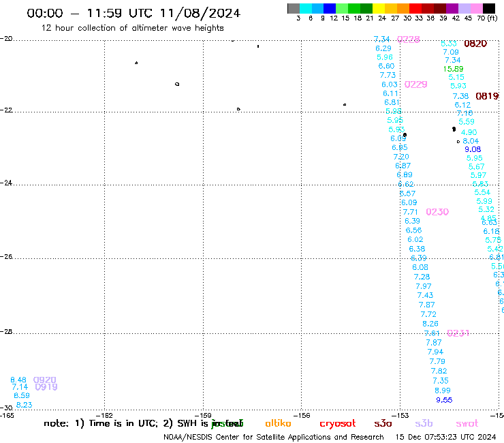
Task: Click the pink 0228 swot time label
Action: tap(409, 40)
